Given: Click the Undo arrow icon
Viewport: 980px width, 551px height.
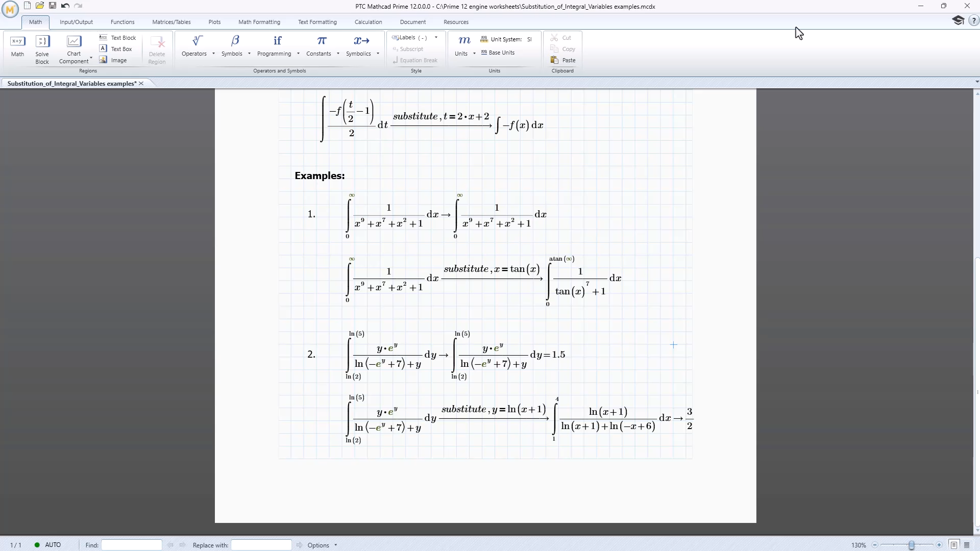Looking at the screenshot, I should point(65,6).
